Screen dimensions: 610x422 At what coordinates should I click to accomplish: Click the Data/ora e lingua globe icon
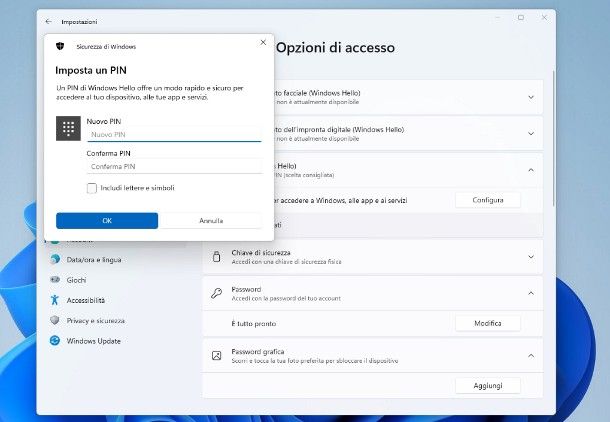(55, 259)
